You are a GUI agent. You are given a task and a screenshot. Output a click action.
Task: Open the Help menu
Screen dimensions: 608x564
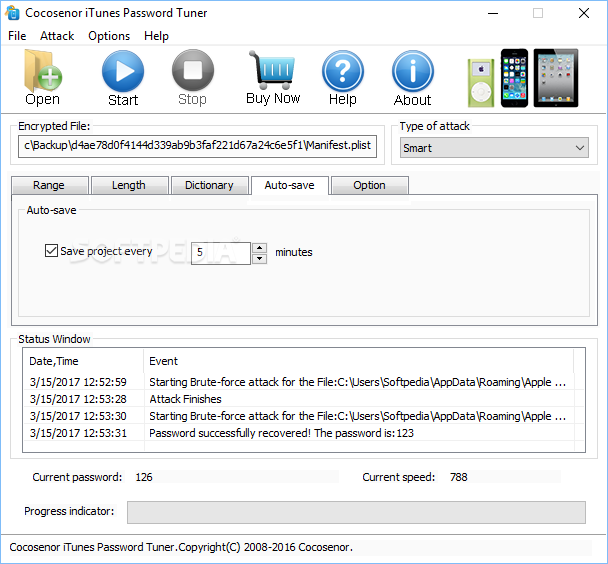pos(156,36)
